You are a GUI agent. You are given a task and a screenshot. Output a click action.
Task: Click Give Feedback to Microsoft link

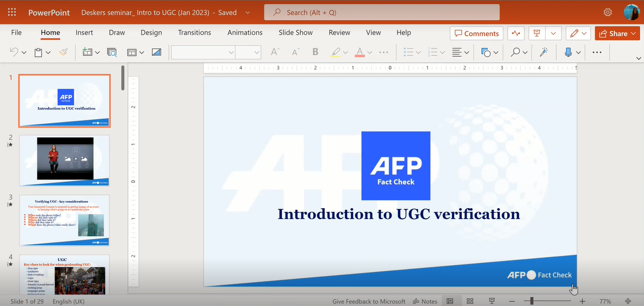coord(369,301)
